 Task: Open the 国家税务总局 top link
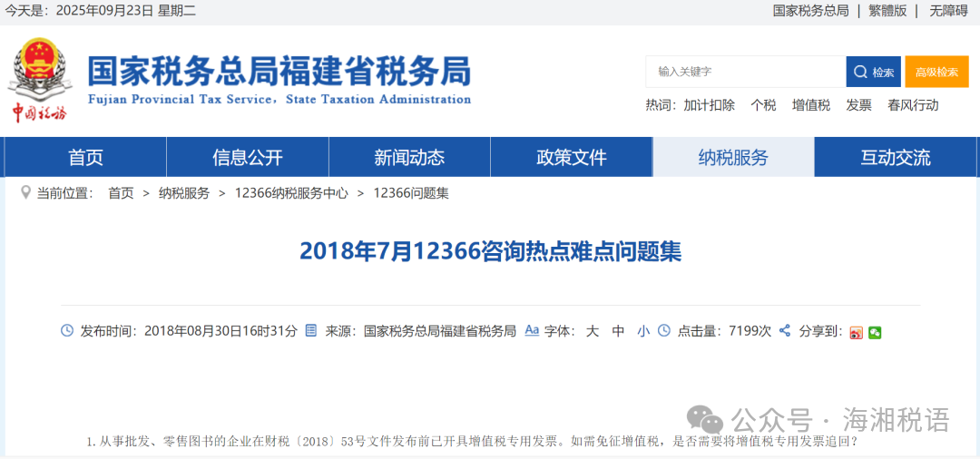(810, 11)
